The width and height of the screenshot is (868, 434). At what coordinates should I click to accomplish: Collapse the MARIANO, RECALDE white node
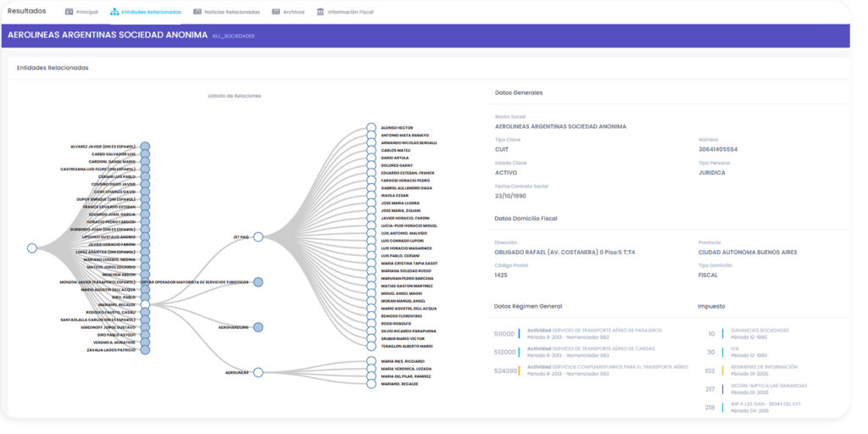(x=145, y=304)
